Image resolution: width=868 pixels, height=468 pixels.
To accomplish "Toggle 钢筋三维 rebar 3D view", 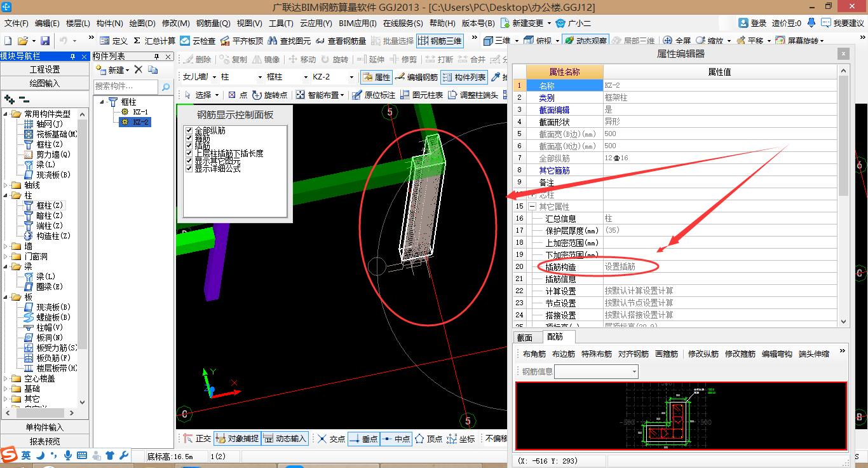I will (x=440, y=41).
